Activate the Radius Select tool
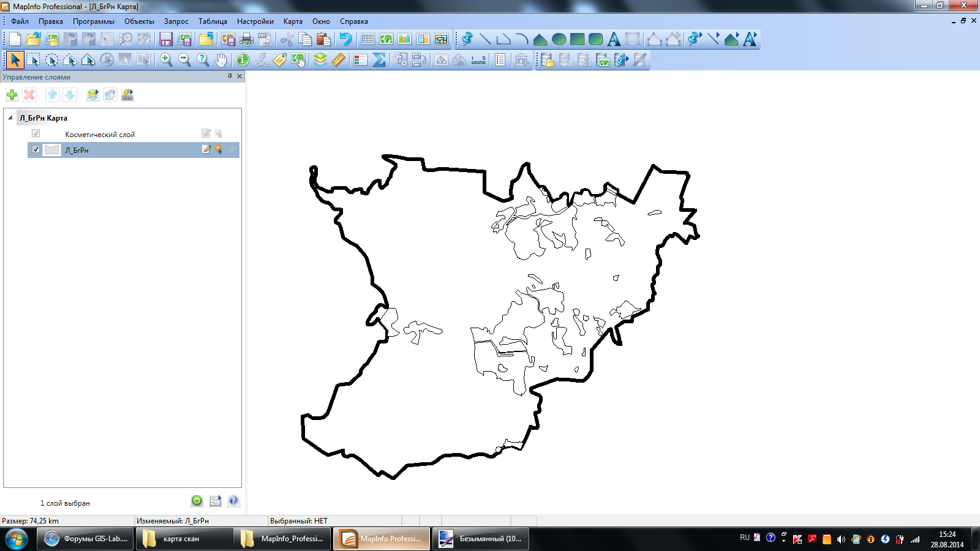Screen dimensions: 980x551 51,59
